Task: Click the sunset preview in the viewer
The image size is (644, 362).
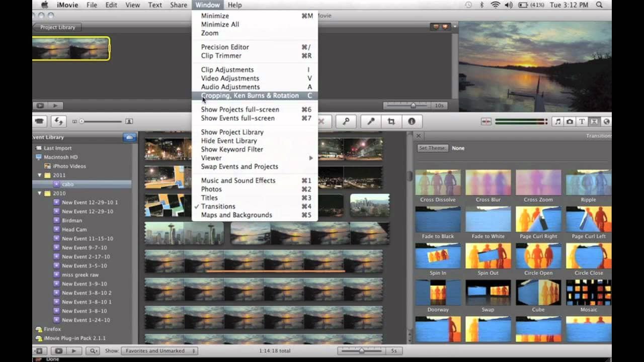Action: click(x=535, y=66)
